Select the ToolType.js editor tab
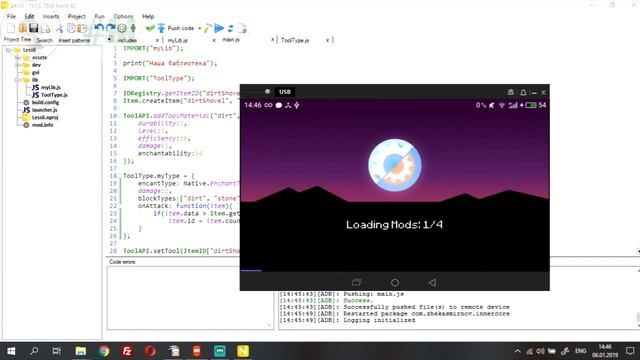Viewport: 640px width, 360px height. tap(295, 40)
